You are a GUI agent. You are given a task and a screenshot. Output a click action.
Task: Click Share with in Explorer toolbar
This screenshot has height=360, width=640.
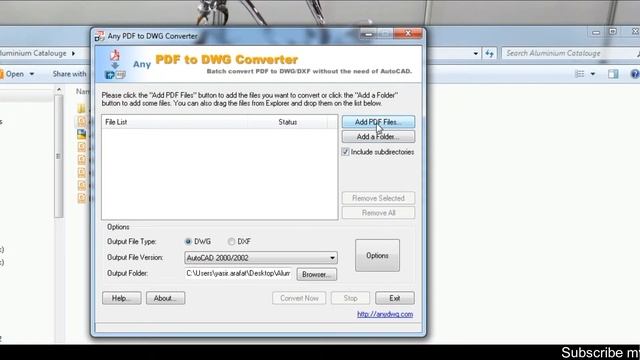pyautogui.click(x=69, y=74)
